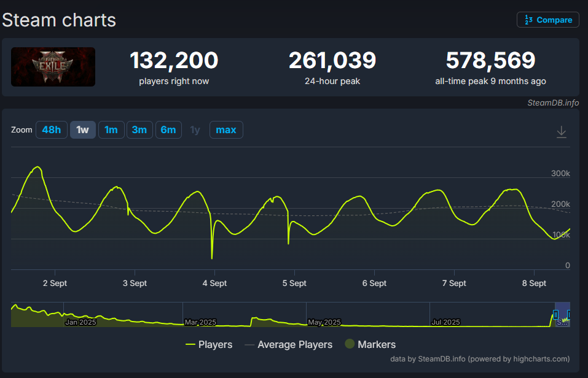Set chart zoom to 6m
This screenshot has width=588, height=378.
pyautogui.click(x=168, y=129)
